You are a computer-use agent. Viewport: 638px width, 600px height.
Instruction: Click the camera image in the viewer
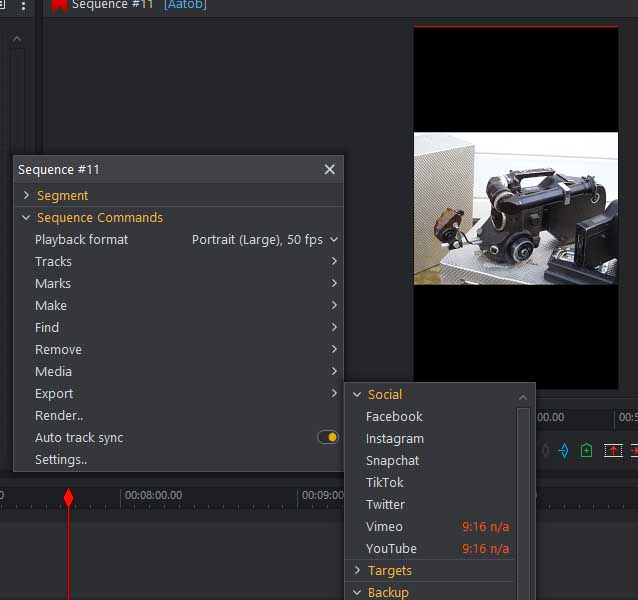[516, 208]
